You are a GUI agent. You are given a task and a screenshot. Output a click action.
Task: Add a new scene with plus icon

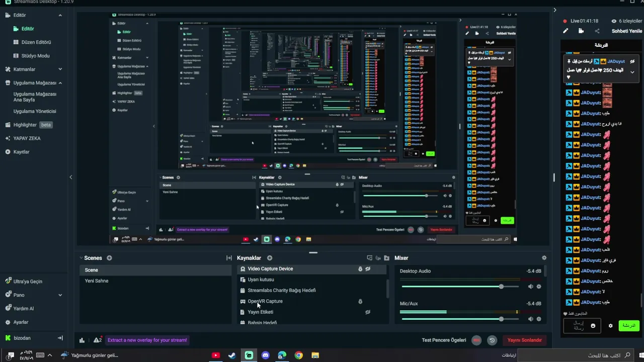coord(109,258)
